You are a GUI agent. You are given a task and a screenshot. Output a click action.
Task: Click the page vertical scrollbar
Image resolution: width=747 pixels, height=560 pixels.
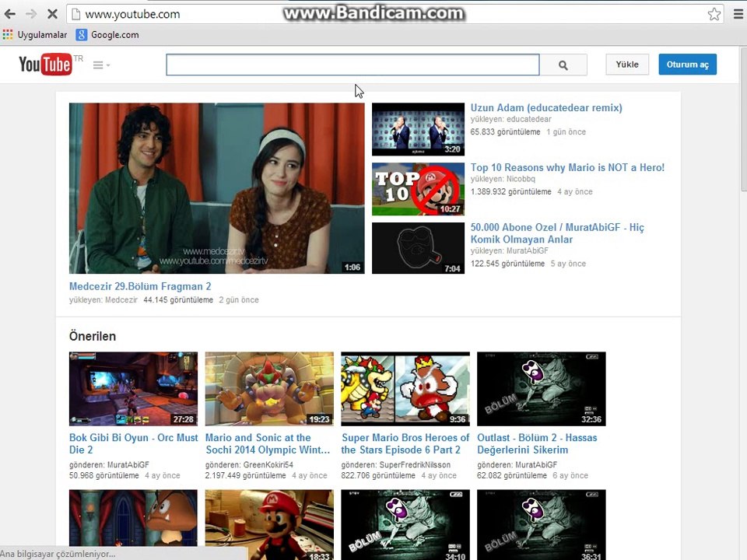pos(743,119)
